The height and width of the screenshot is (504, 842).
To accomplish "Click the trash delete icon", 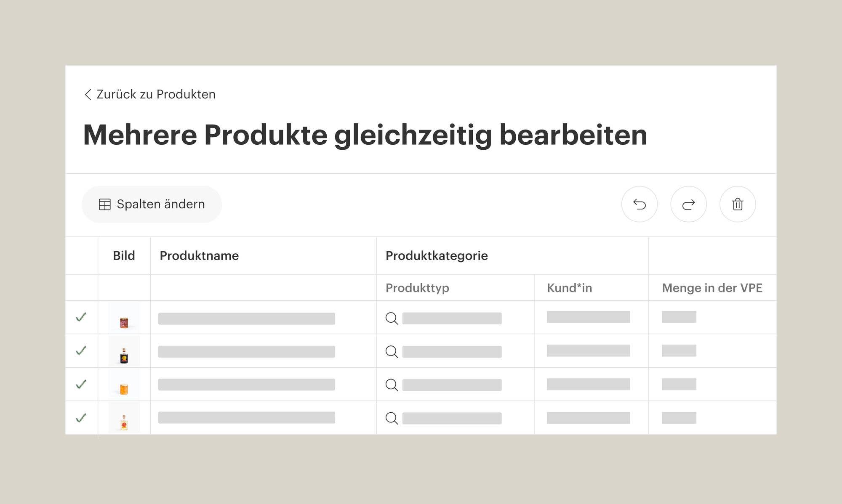I will 738,204.
